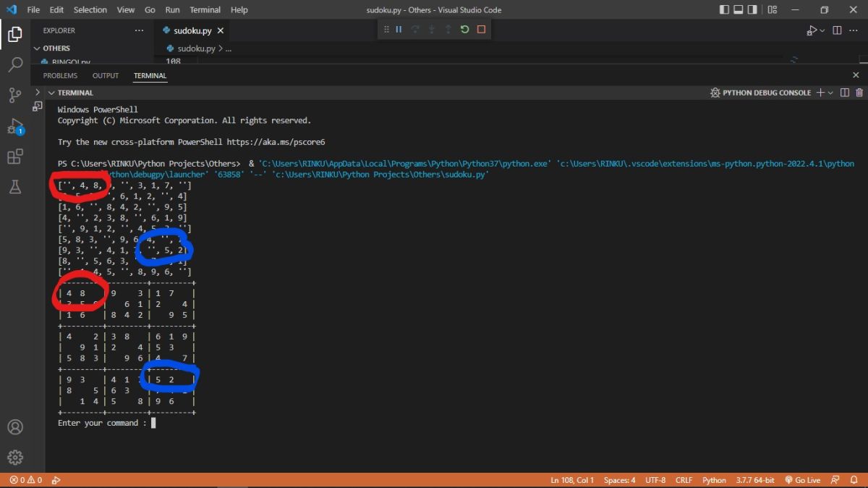Viewport: 868px width, 488px height.
Task: Collapse the TERMINAL section chevron
Action: (51, 93)
